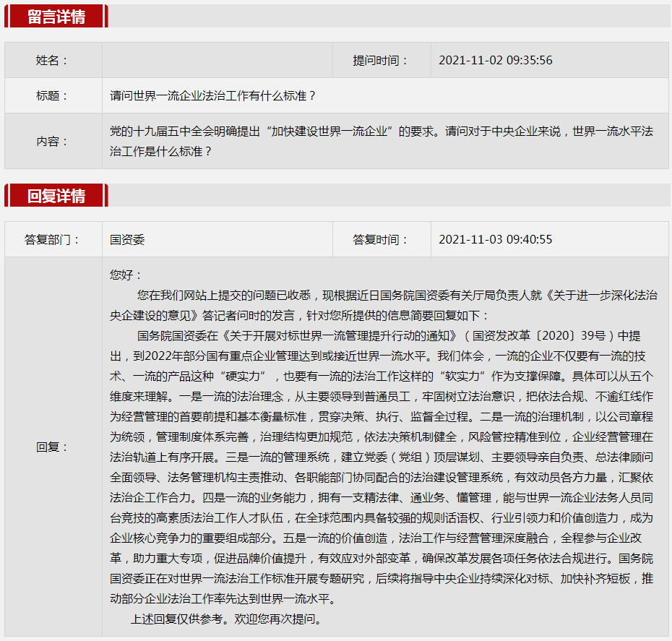Viewport: 672px width, 641px height.
Task: Click the 姓名 label cell
Action: pyautogui.click(x=52, y=60)
